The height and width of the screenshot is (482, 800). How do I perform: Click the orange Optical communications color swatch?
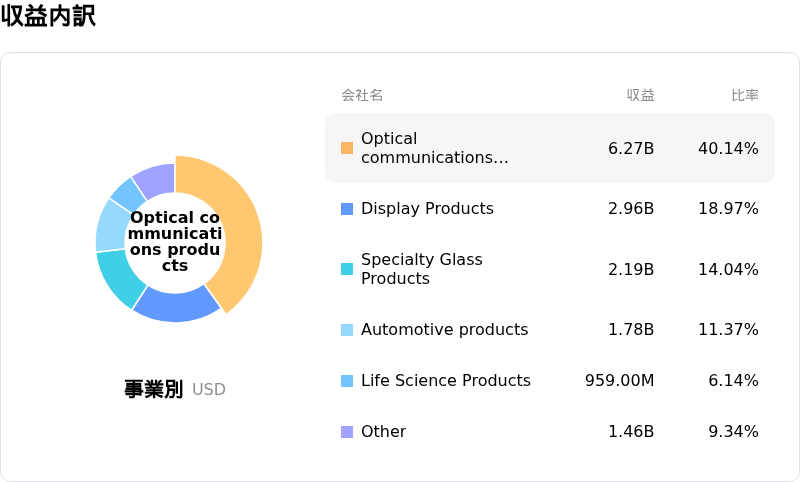pyautogui.click(x=347, y=148)
